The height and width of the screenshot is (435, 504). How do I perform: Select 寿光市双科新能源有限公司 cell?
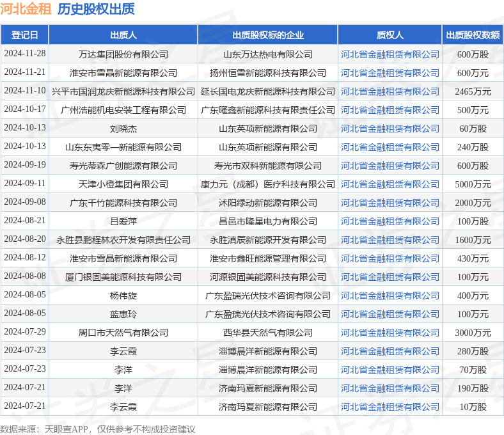click(268, 166)
